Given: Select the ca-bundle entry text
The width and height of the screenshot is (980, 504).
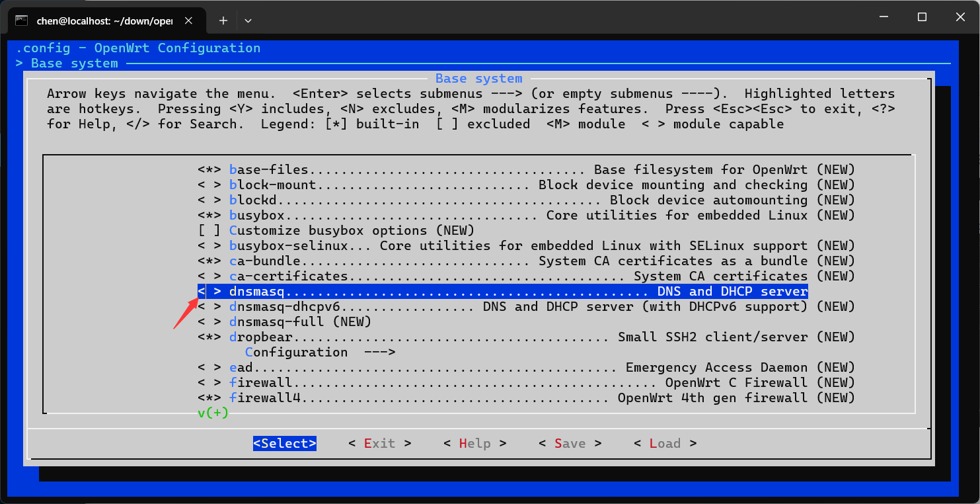Looking at the screenshot, I should [265, 261].
